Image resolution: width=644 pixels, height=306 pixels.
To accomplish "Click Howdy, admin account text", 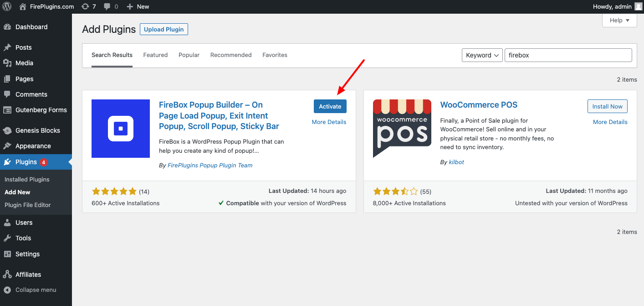I will point(612,6).
